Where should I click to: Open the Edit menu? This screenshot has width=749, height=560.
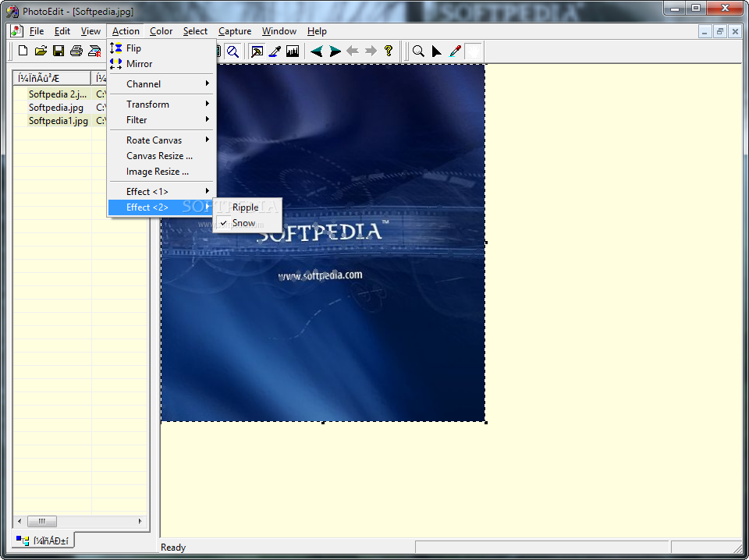coord(62,31)
